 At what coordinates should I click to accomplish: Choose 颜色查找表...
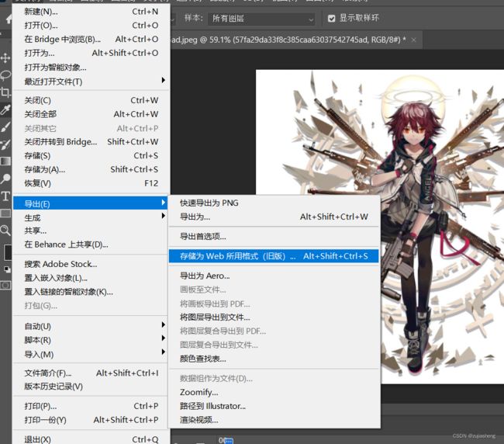coord(274,359)
